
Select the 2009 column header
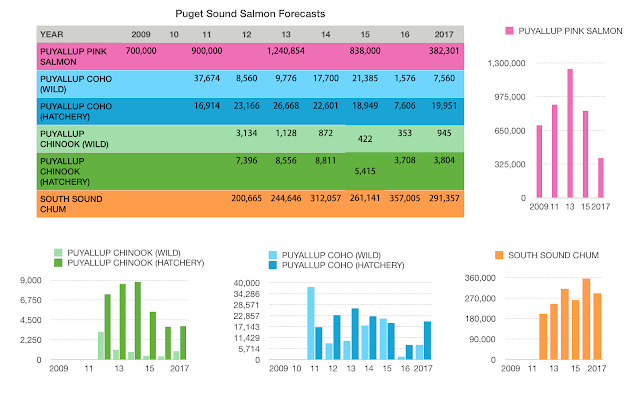point(141,34)
